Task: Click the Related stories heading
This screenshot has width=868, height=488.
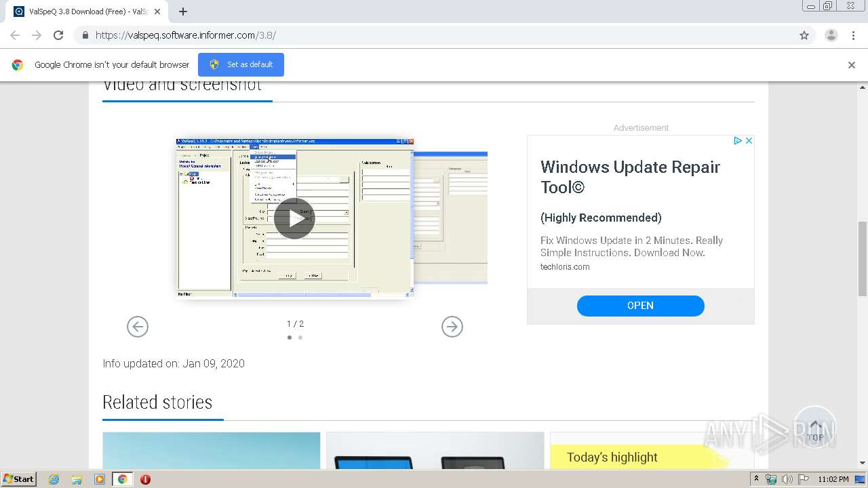Action: tap(157, 403)
